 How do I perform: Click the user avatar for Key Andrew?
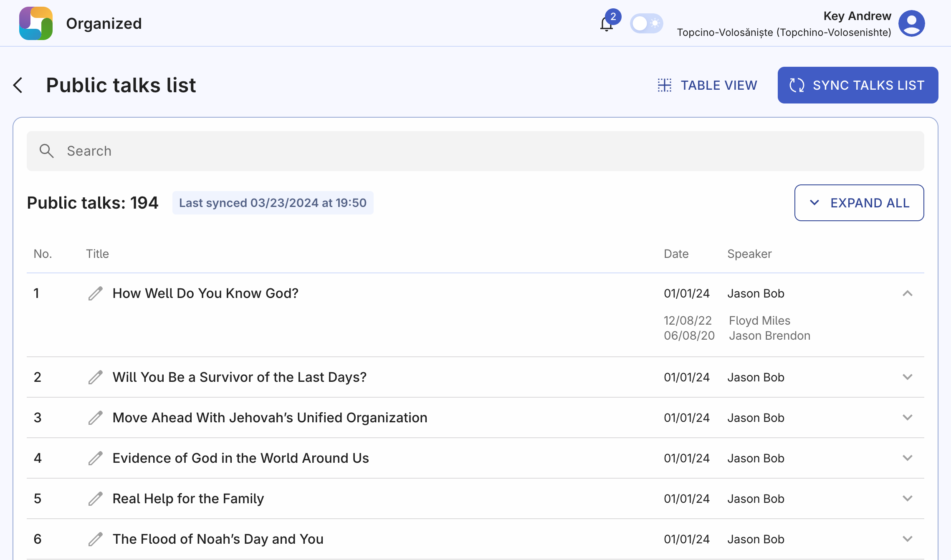coord(911,23)
